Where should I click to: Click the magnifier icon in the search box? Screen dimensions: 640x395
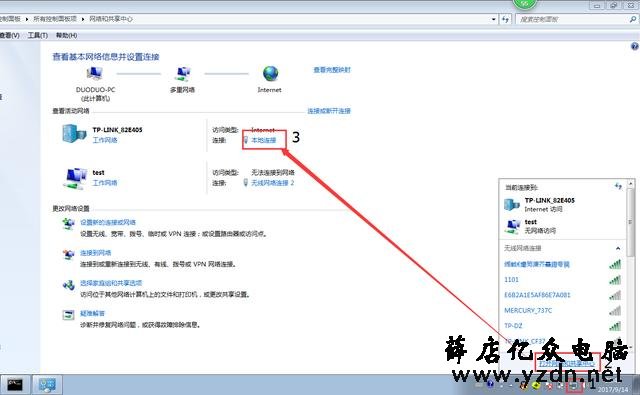pyautogui.click(x=632, y=19)
